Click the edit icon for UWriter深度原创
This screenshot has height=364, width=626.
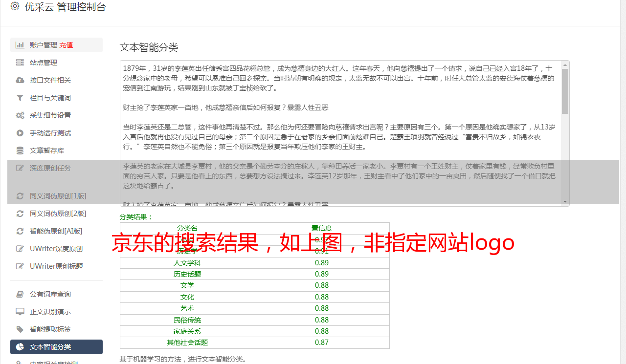pyautogui.click(x=20, y=249)
